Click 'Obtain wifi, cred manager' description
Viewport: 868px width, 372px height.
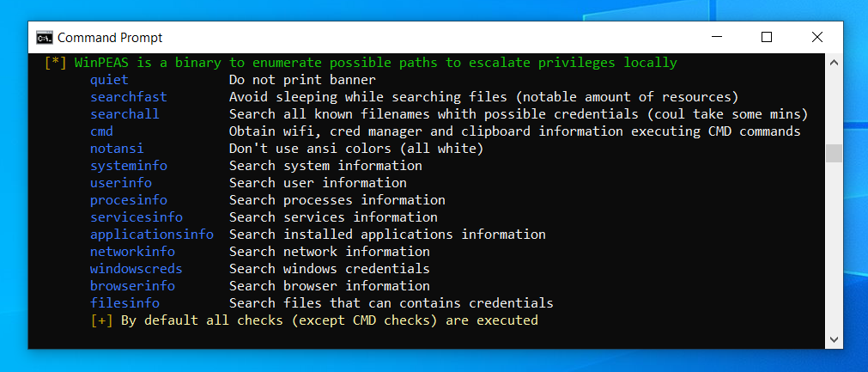coord(515,131)
